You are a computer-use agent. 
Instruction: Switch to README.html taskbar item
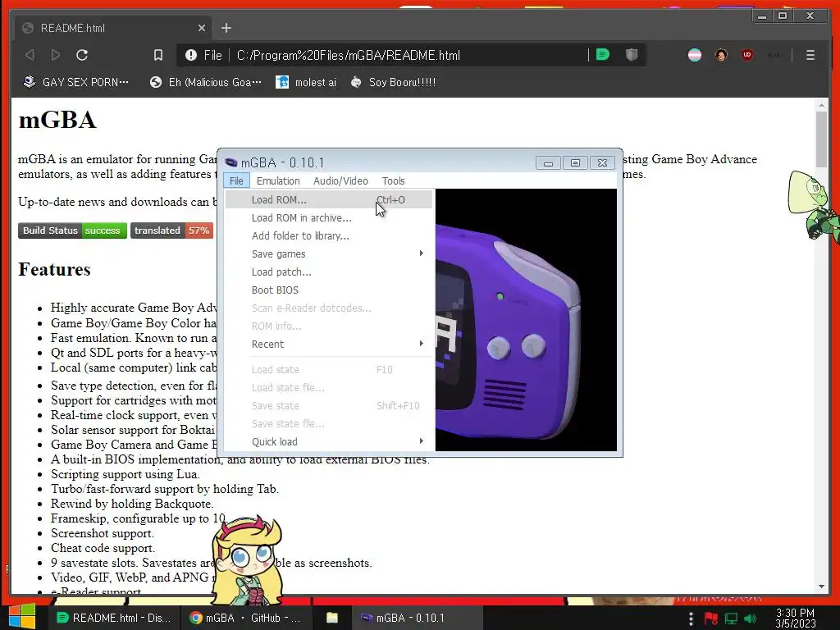point(115,618)
